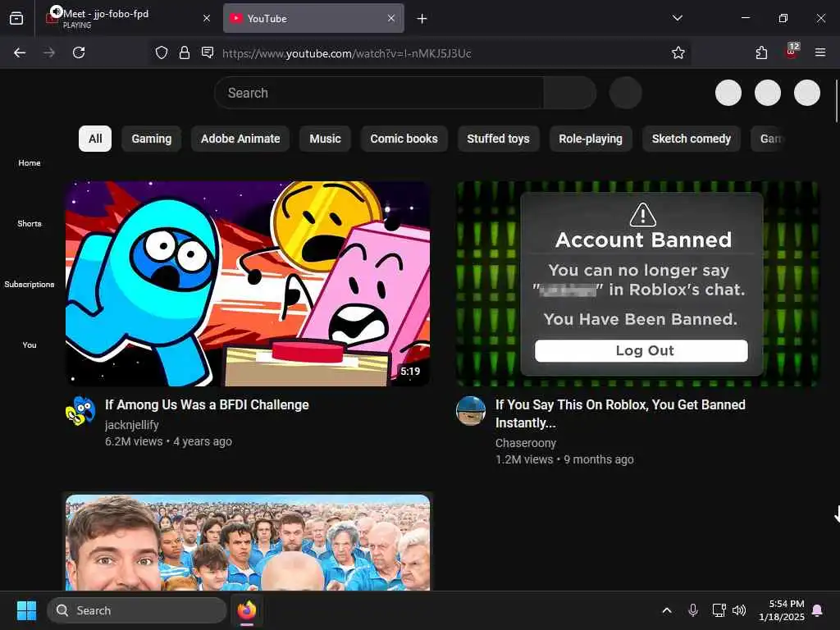Click the '1.2M views • 9 months ago' text

point(564,459)
